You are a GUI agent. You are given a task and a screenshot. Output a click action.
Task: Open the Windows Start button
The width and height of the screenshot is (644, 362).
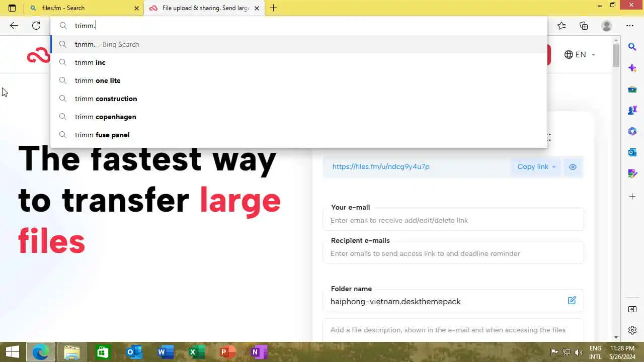coord(12,352)
